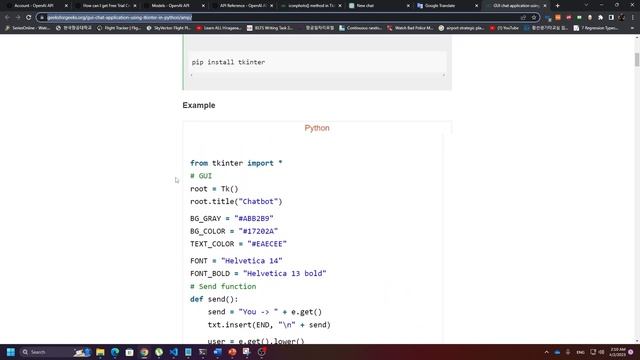The width and height of the screenshot is (640, 360).
Task: Open the tab search dropdown arrow
Action: click(586, 6)
